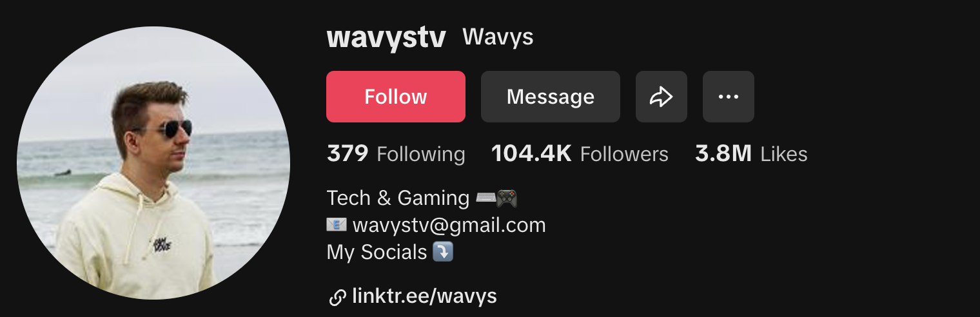Screen dimensions: 980x317
Task: Click the envelope emoji before the email
Action: 337,225
